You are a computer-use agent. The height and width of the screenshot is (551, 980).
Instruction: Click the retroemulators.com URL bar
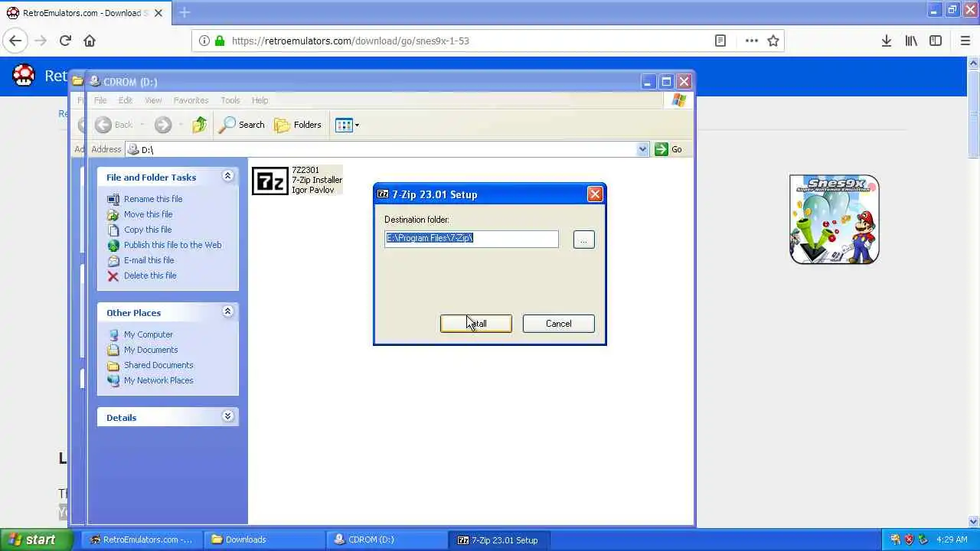(467, 41)
